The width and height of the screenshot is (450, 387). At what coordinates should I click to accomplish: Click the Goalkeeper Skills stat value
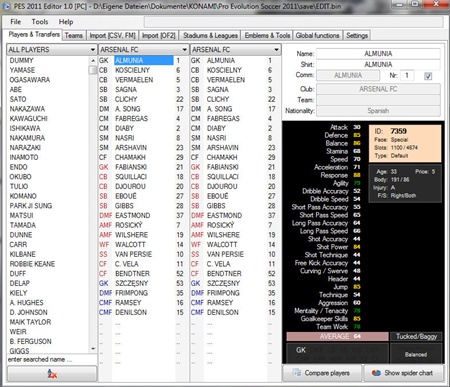(357, 319)
